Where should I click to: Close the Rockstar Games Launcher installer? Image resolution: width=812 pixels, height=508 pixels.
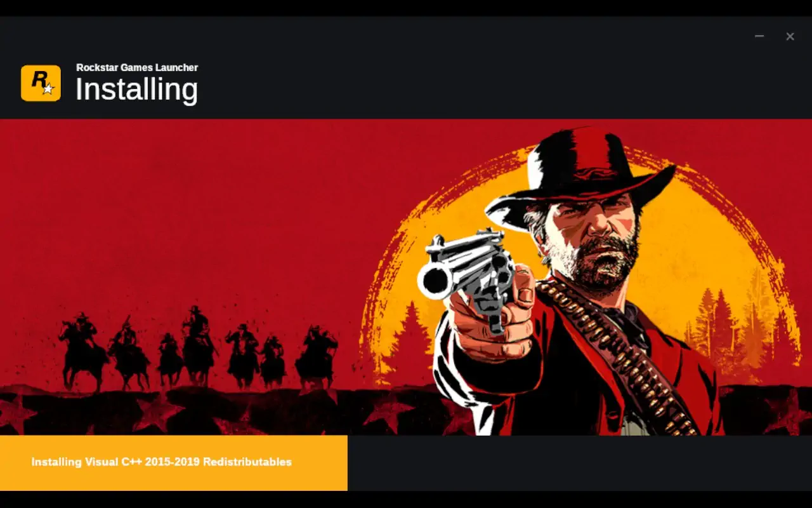click(790, 36)
